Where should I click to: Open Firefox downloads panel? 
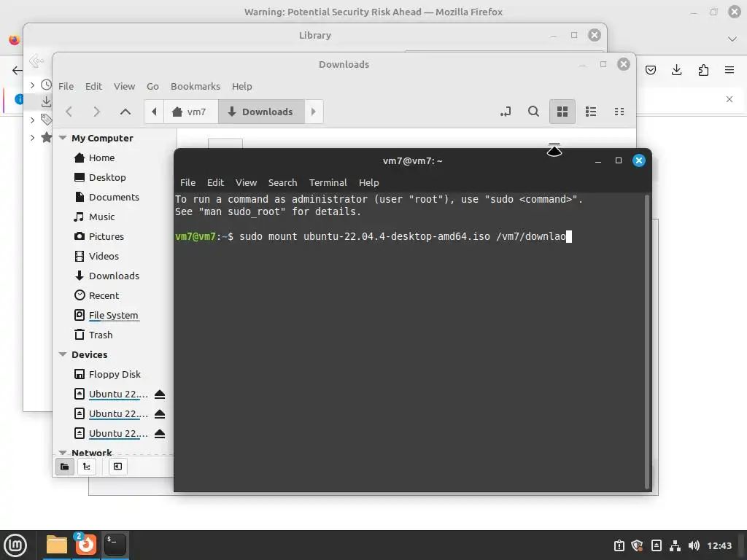tap(676, 70)
